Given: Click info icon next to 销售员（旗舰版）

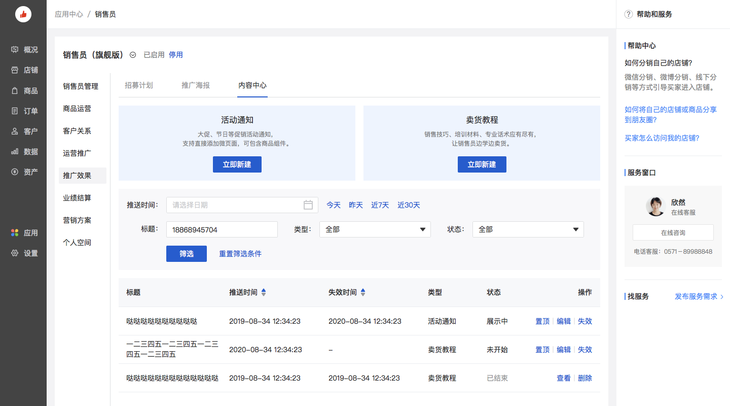Looking at the screenshot, I should pos(133,55).
